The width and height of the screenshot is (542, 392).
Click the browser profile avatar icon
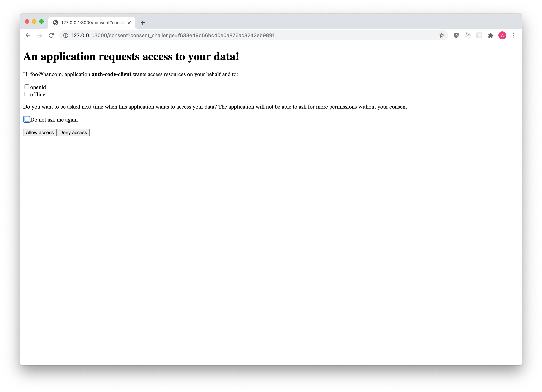(x=502, y=35)
